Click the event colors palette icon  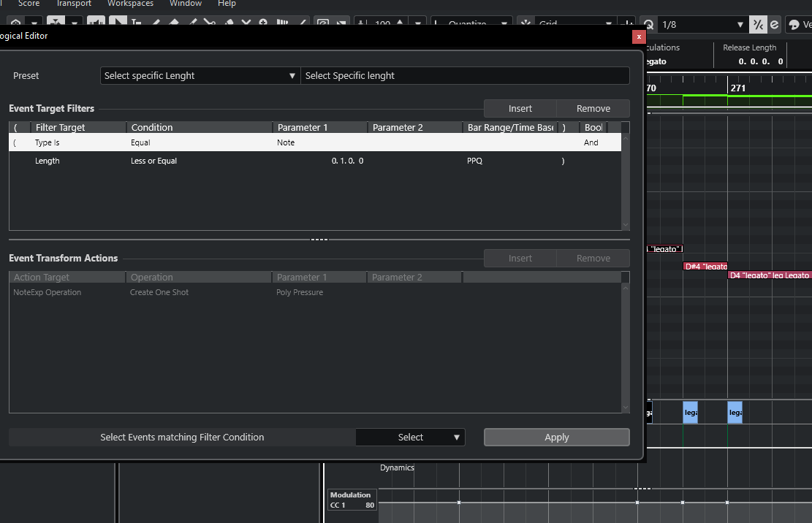point(793,24)
